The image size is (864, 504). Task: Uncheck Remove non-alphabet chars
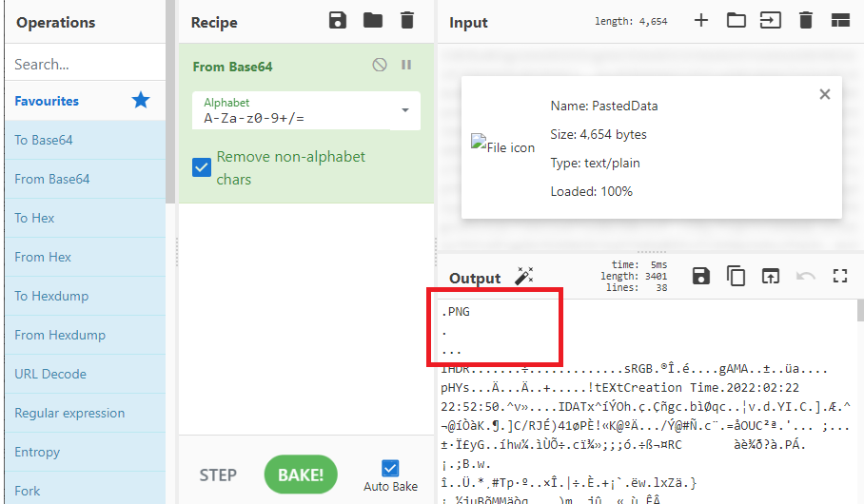tap(202, 167)
